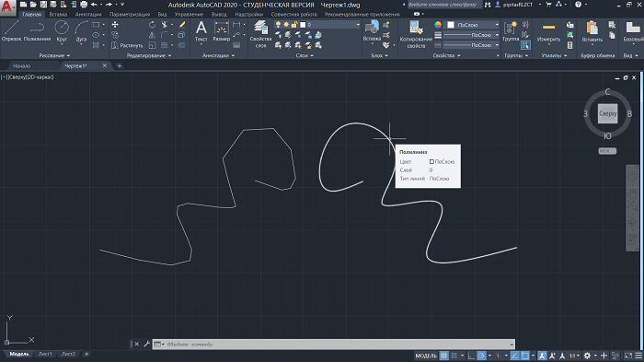This screenshot has width=644, height=362.
Task: Click the Print icon in quick access toolbar
Action: click(x=84, y=5)
